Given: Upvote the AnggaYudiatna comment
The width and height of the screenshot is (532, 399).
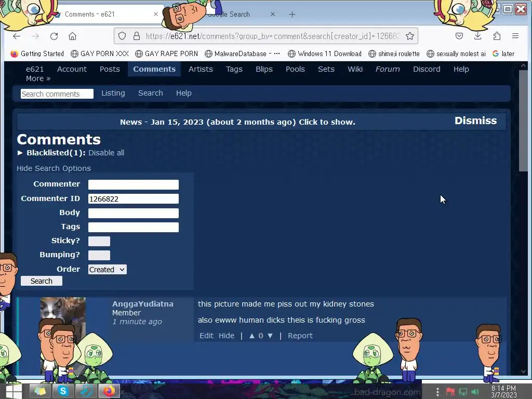Looking at the screenshot, I should [252, 336].
